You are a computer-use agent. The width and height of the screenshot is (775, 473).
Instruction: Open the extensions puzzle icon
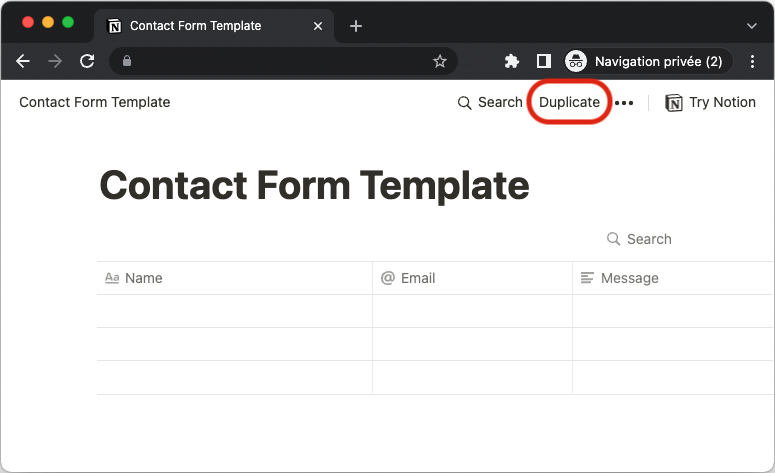click(x=512, y=61)
